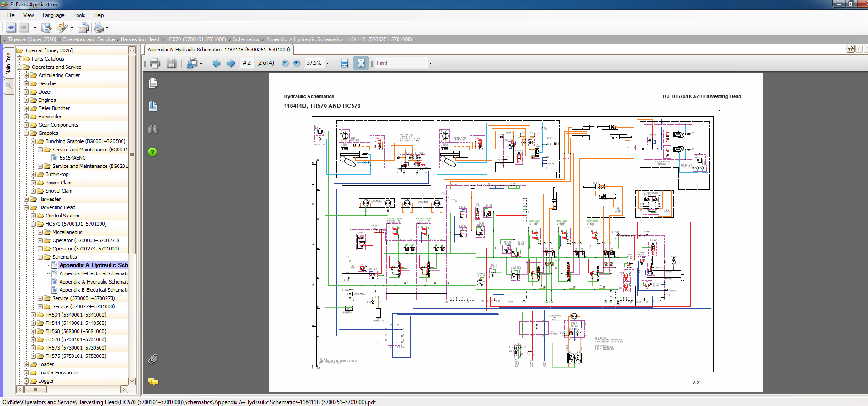
Task: Open the Tools menu
Action: click(79, 15)
